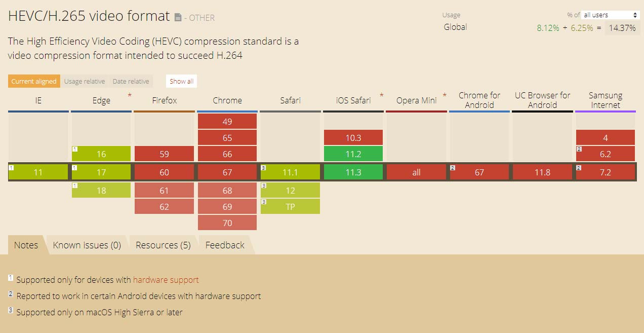Click note 2 marker on Chrome for Android 67

453,167
